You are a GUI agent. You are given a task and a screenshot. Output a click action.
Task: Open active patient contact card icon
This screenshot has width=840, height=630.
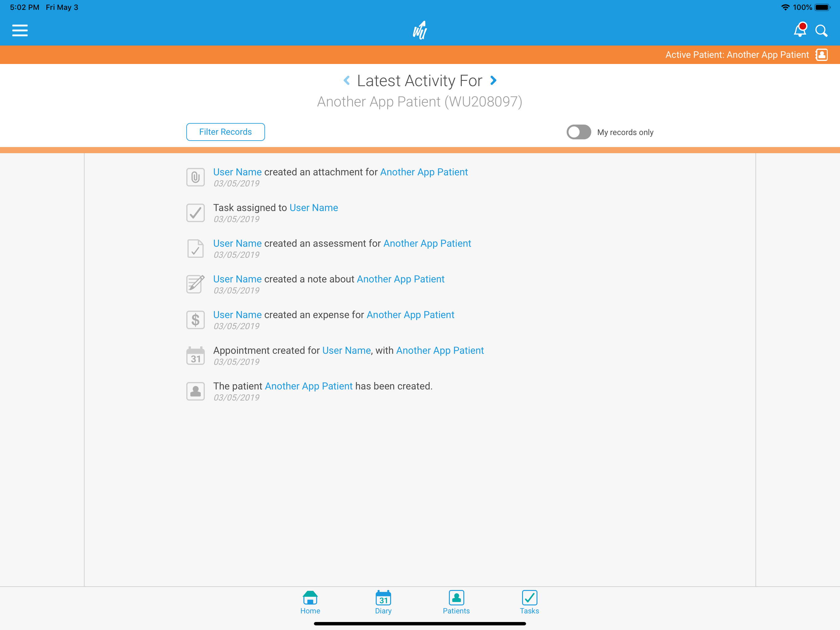click(x=822, y=55)
